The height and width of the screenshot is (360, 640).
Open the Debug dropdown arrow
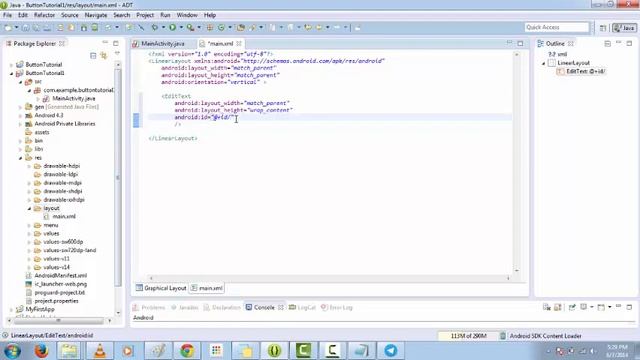163,28
